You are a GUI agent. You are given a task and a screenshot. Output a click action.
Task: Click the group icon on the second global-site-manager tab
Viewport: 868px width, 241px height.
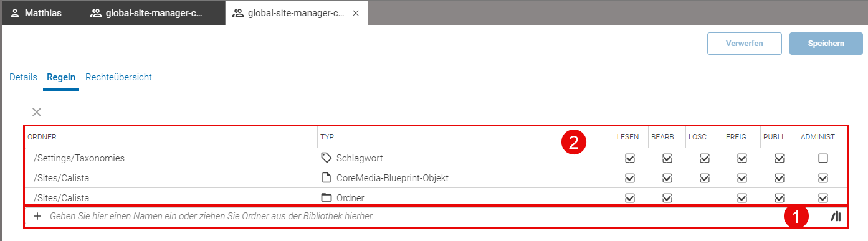coord(239,13)
